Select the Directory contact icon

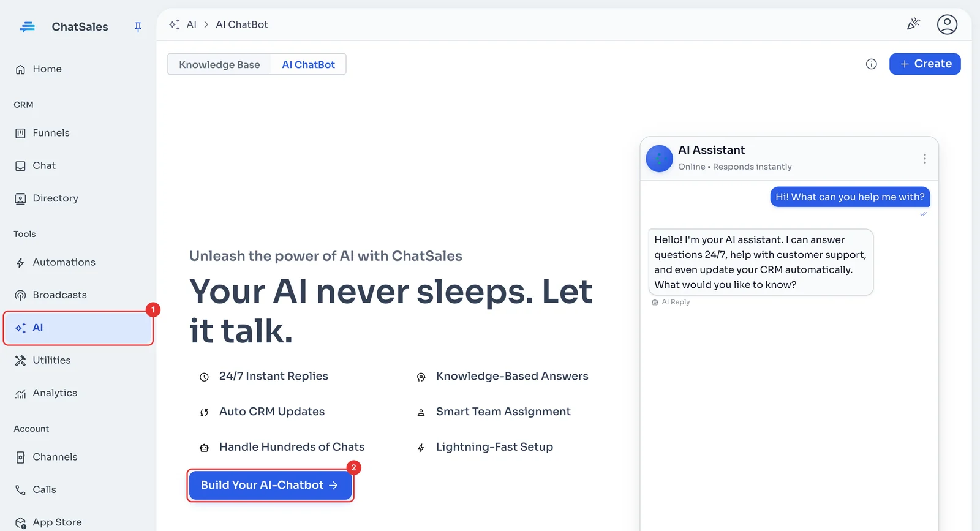click(x=20, y=198)
